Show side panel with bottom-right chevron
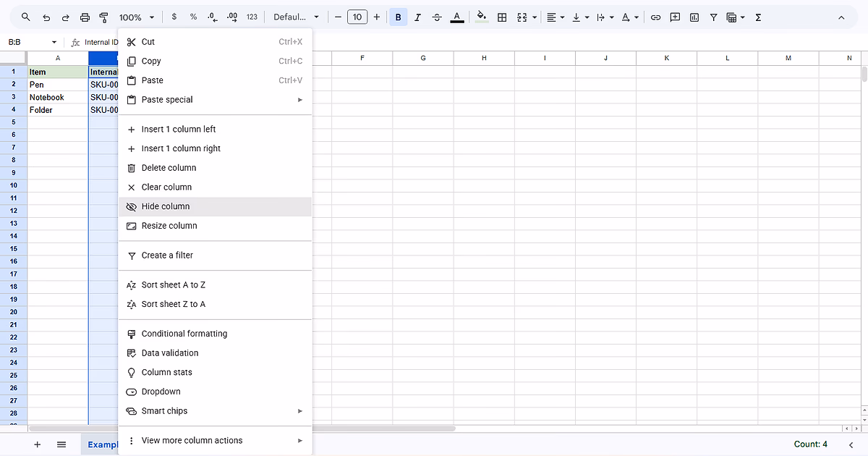Image resolution: width=868 pixels, height=456 pixels. pyautogui.click(x=851, y=444)
